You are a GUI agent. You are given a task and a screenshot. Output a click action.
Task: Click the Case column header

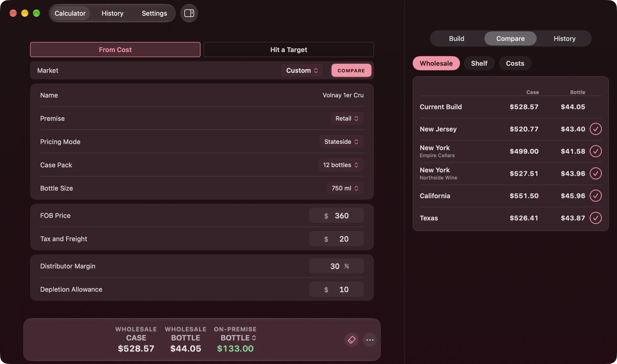[532, 92]
